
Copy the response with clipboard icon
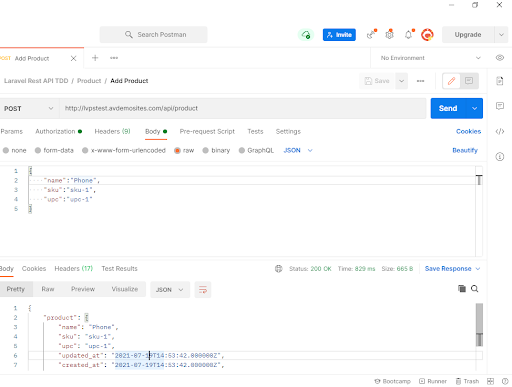(x=462, y=289)
